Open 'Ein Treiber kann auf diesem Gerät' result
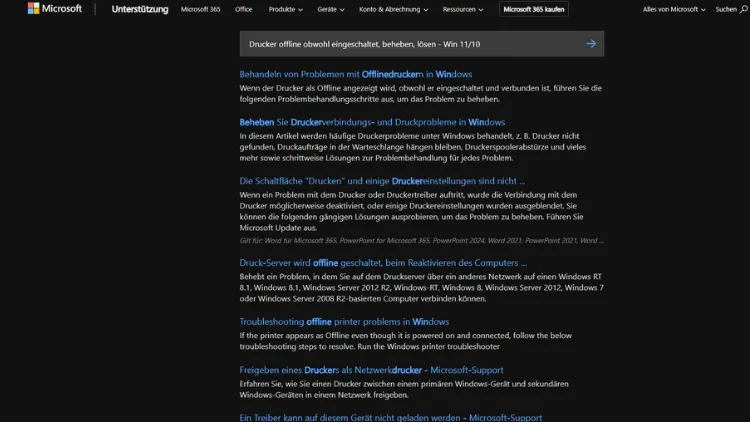750x422 pixels. [391, 417]
